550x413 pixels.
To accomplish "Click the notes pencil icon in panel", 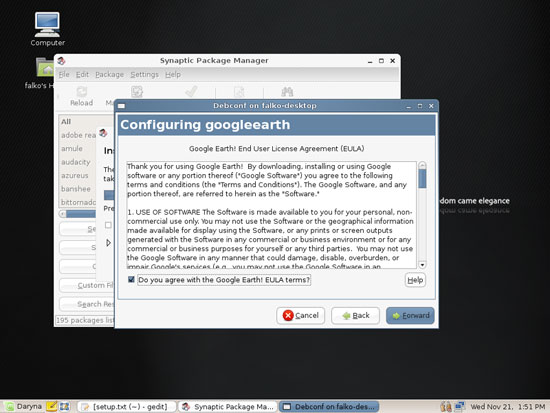I will pos(52,406).
